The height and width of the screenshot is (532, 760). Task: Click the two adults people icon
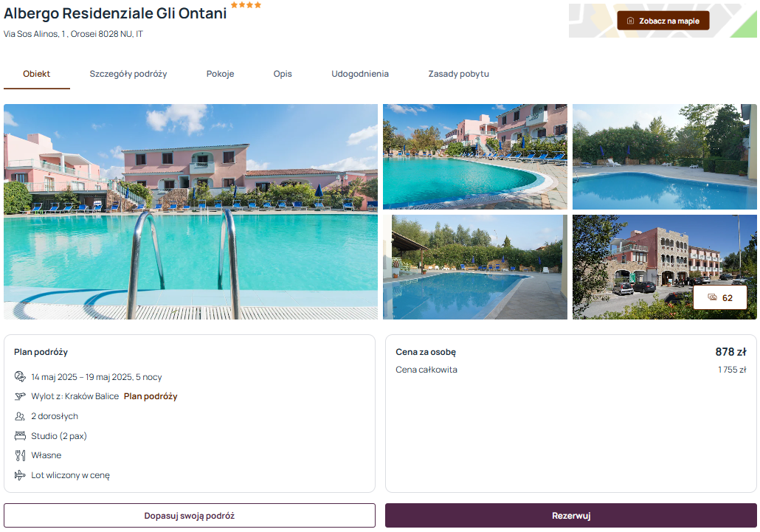click(x=20, y=416)
